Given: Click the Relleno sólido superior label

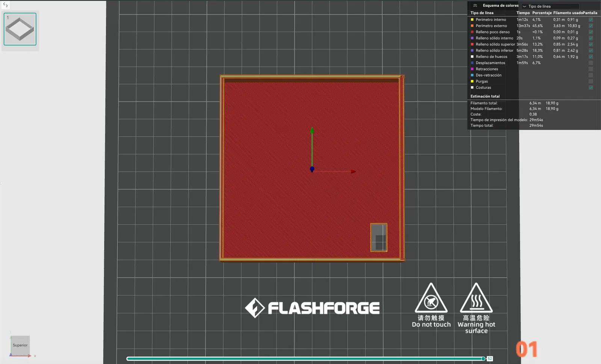Looking at the screenshot, I should [495, 44].
